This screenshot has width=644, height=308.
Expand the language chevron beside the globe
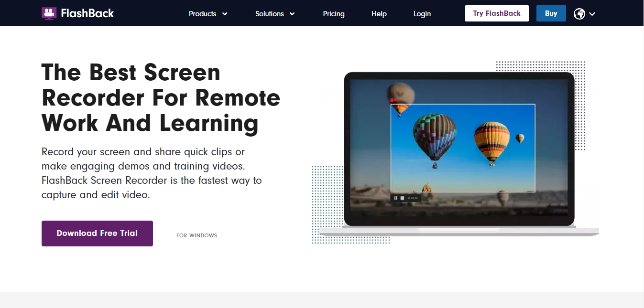[x=592, y=14]
